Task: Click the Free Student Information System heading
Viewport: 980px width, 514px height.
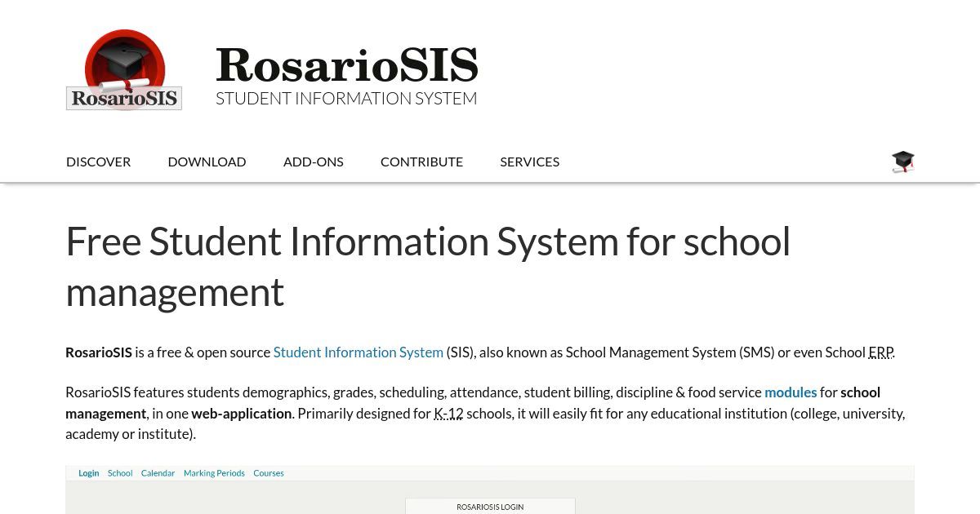Action: pyautogui.click(x=428, y=266)
